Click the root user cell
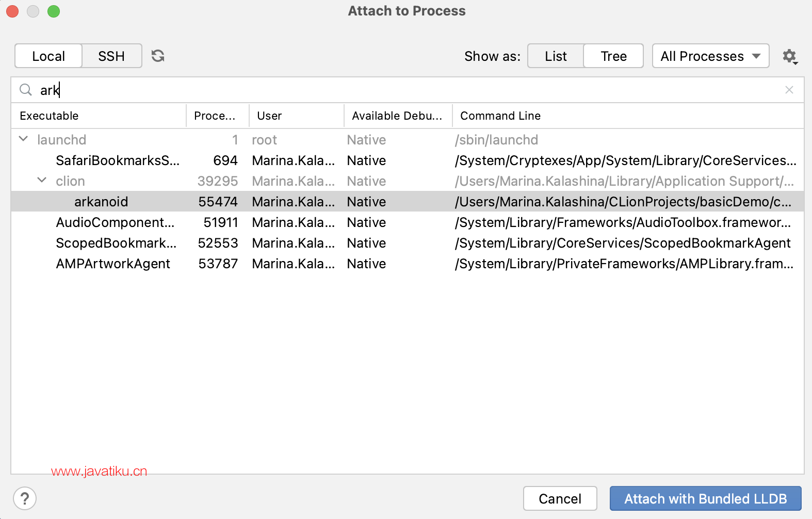The width and height of the screenshot is (812, 519). pyautogui.click(x=264, y=140)
